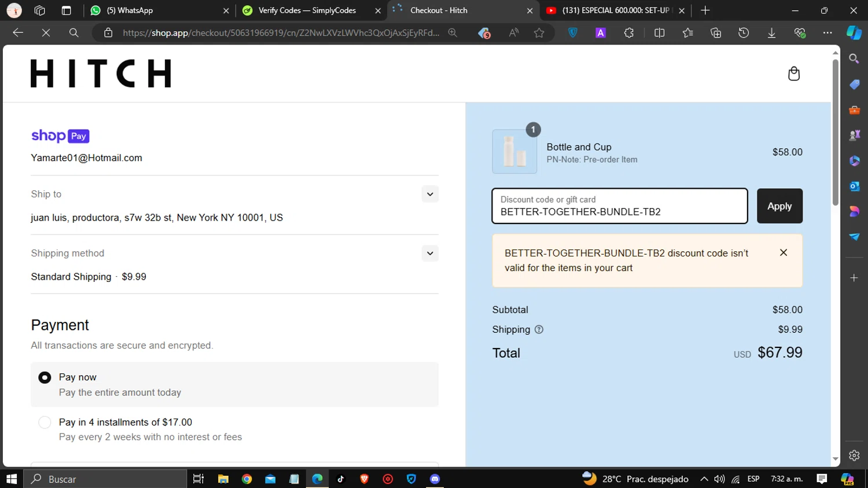Open Task View in the taskbar
Image resolution: width=868 pixels, height=488 pixels.
click(198, 479)
